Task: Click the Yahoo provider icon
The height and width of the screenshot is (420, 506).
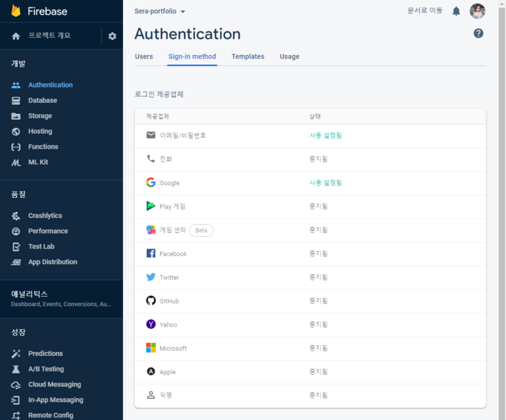Action: [151, 324]
